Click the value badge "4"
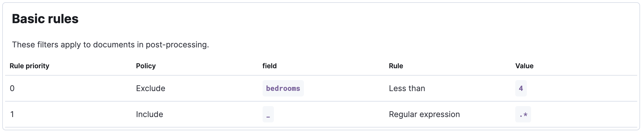 (521, 88)
